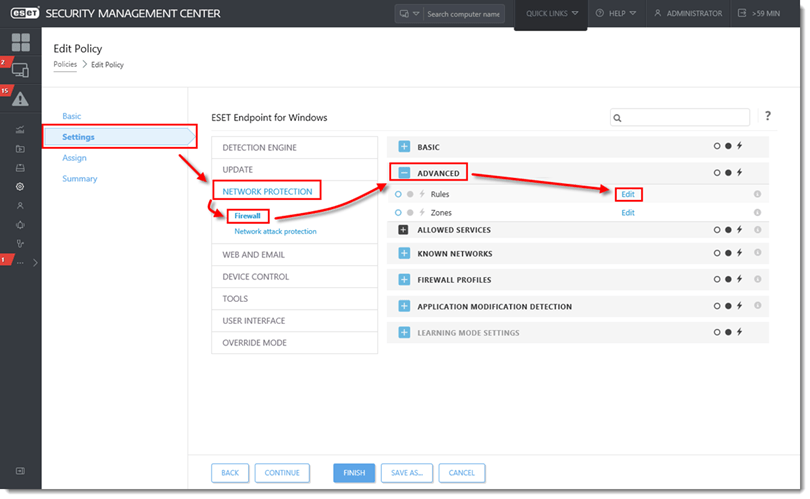Toggle the Force lightning flag on Zones row
The image size is (810, 499).
click(x=422, y=212)
